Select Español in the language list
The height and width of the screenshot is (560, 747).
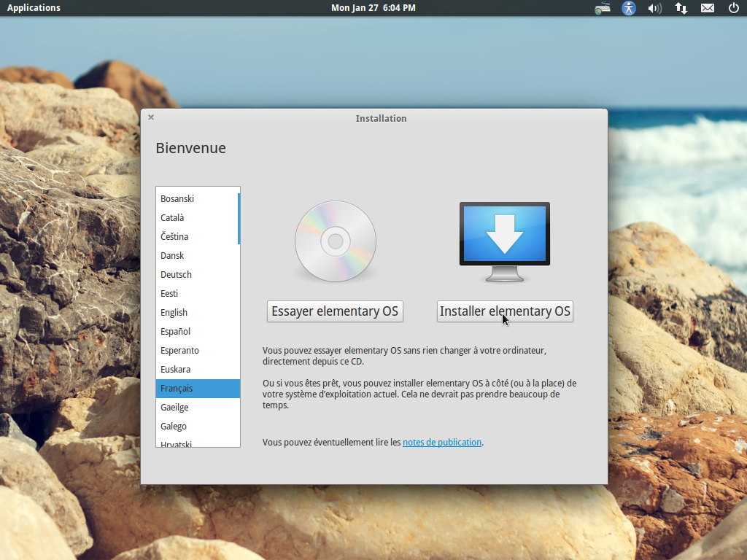(198, 332)
